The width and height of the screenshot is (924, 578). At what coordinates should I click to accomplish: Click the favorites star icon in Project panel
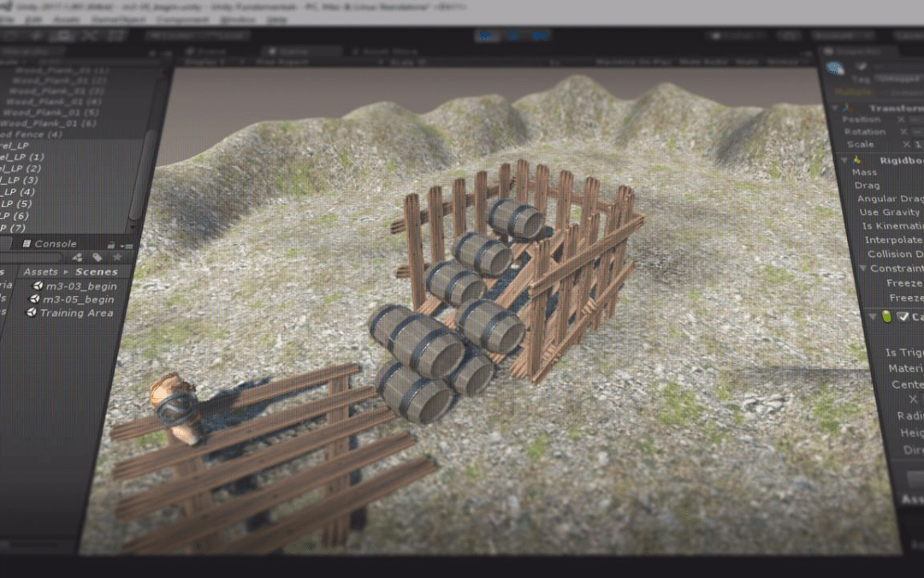(117, 257)
